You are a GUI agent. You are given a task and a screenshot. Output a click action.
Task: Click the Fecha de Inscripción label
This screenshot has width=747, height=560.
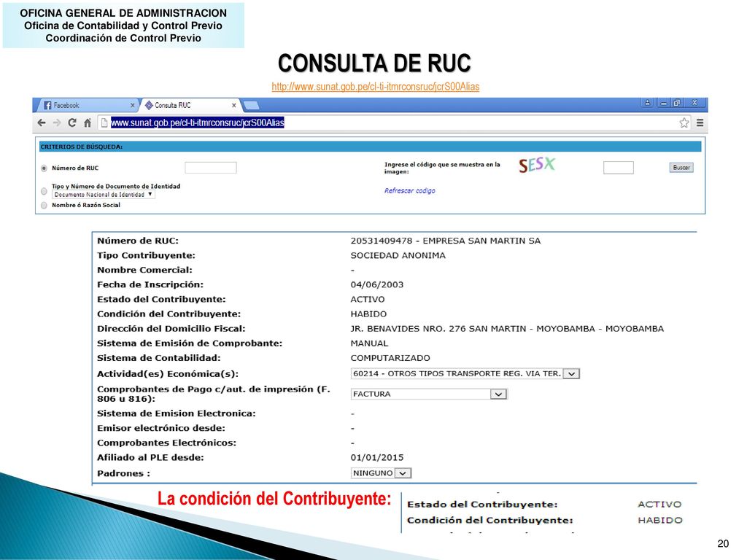[150, 285]
